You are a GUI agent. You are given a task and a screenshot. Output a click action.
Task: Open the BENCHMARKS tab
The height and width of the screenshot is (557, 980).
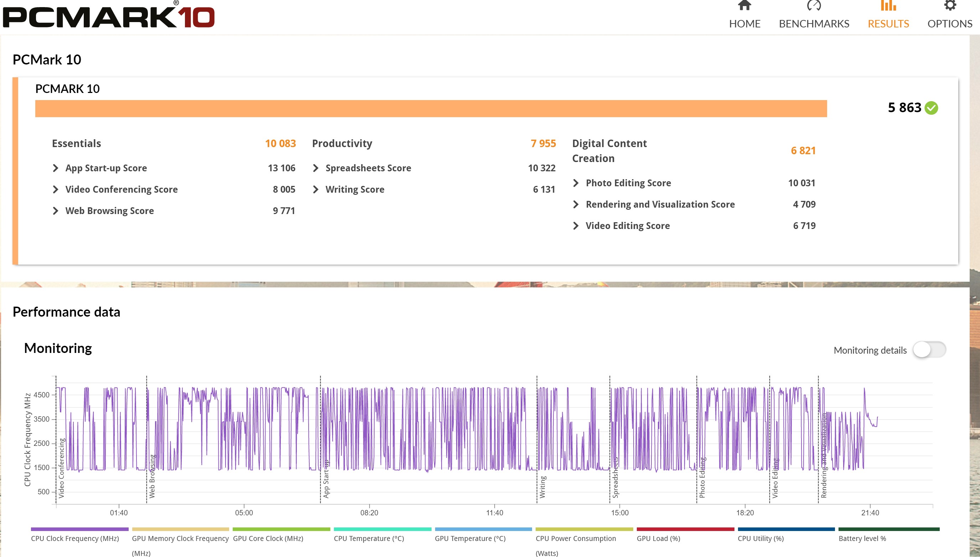point(814,24)
